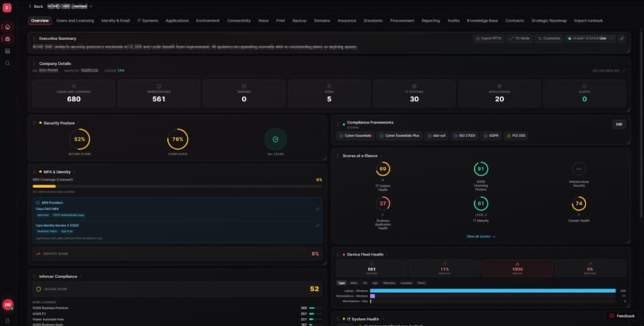This screenshot has height=326, width=644.
Task: Open the Workstations 561 card
Action: (159, 94)
